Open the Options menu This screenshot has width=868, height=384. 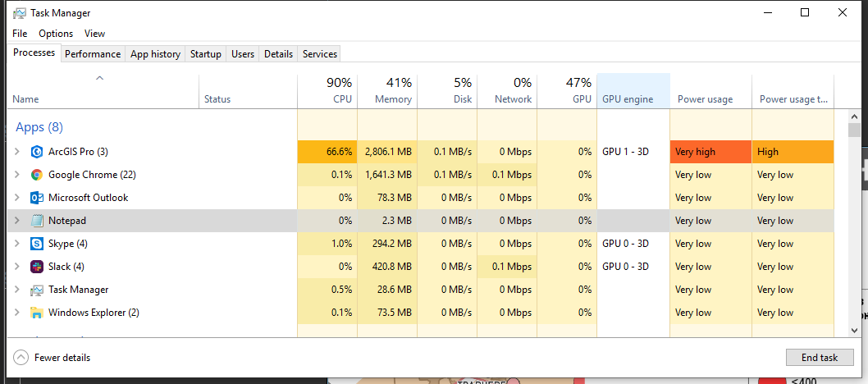tap(56, 34)
